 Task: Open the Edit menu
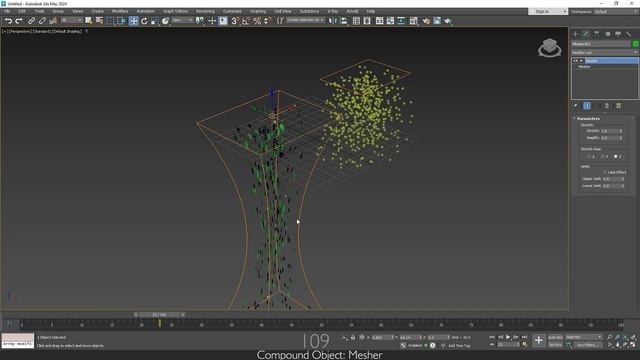pyautogui.click(x=22, y=11)
